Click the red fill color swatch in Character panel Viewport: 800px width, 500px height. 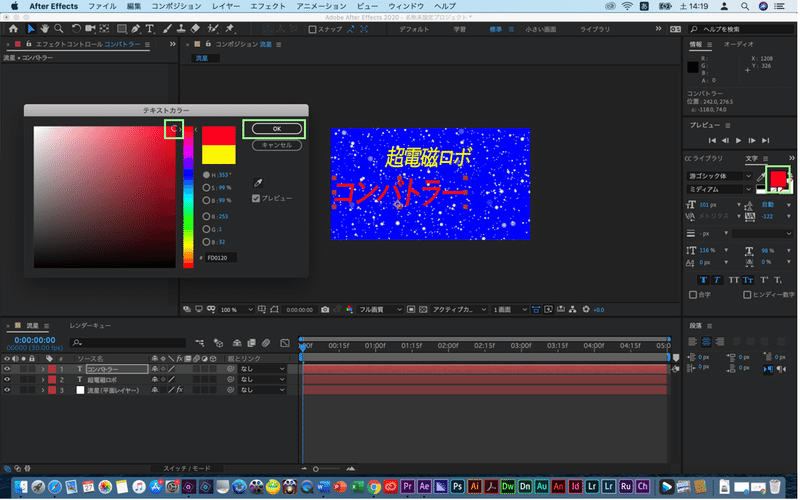point(778,179)
